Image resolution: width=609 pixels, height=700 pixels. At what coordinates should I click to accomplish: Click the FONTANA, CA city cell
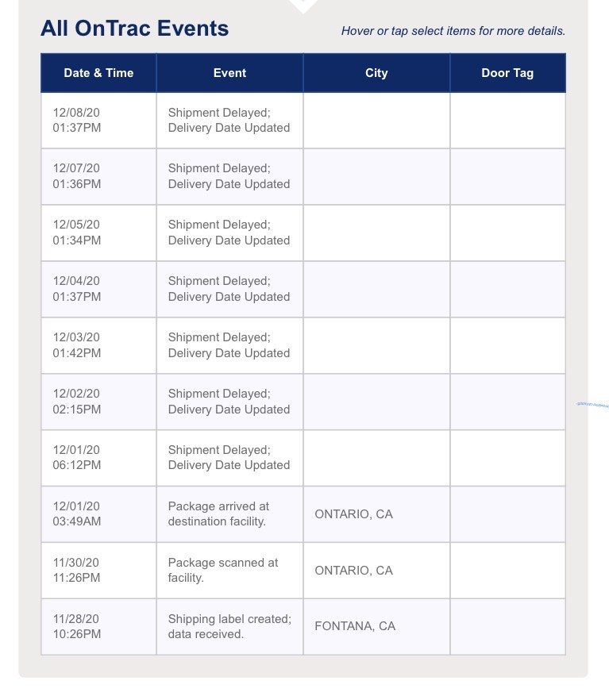pyautogui.click(x=355, y=627)
